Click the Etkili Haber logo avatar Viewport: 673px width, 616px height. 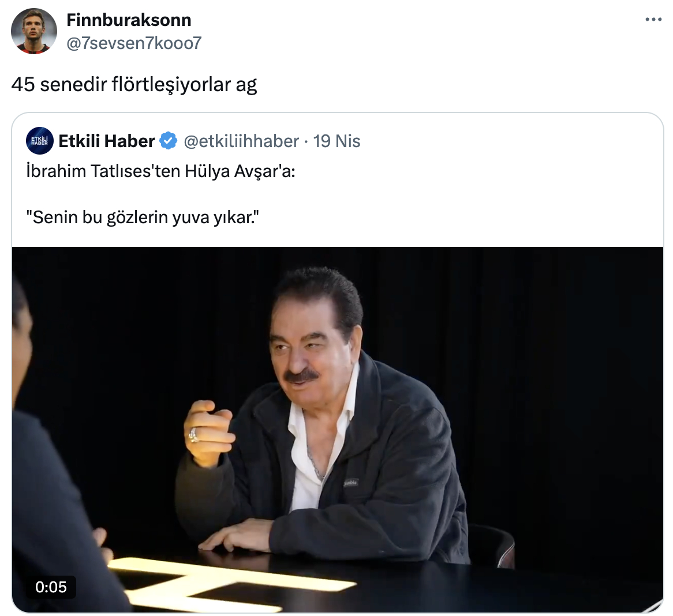(x=40, y=141)
